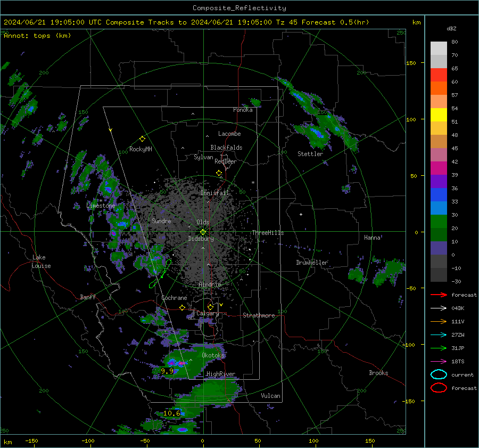The width and height of the screenshot is (479, 448).
Task: Click the Strathmore city label
Action: [x=259, y=315]
